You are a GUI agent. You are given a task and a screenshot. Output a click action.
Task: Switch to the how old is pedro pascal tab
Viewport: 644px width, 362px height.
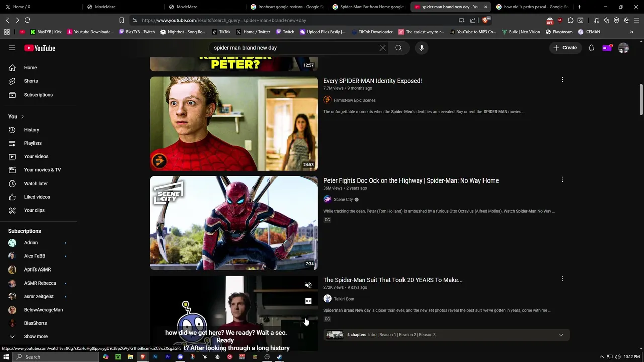point(533,7)
